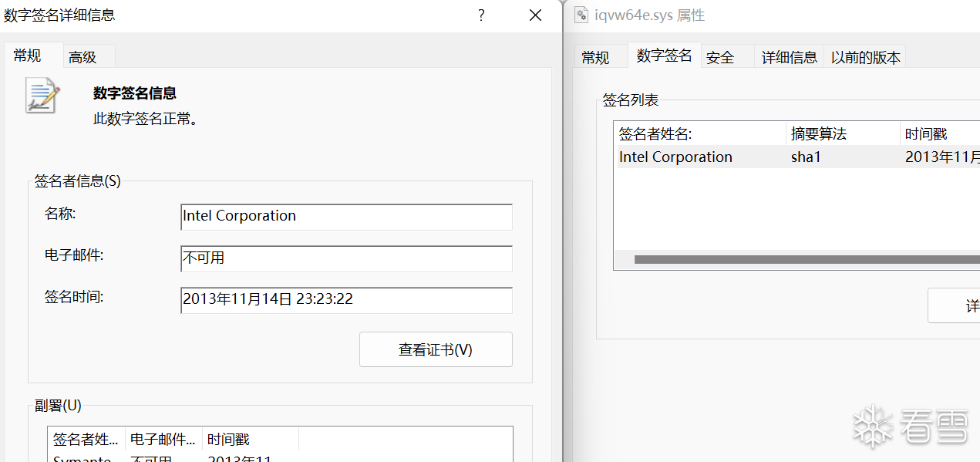Select the 常规 tab in signature details
The width and height of the screenshot is (980, 462).
point(28,56)
